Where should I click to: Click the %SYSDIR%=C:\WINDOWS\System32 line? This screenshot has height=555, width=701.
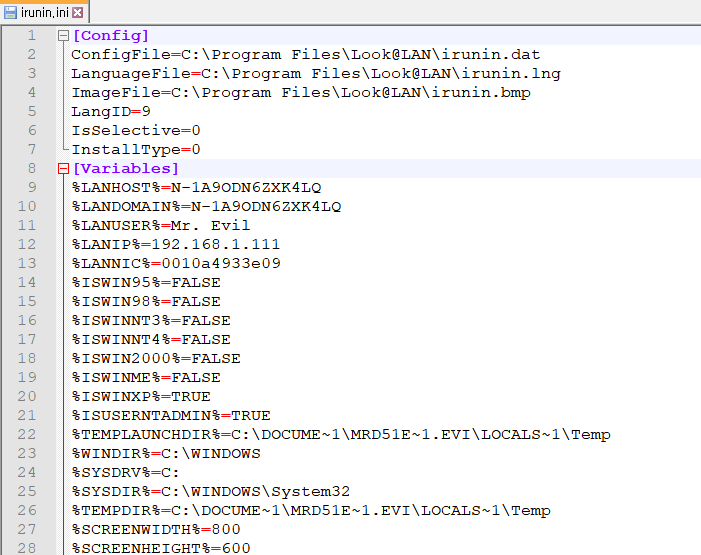click(211, 491)
